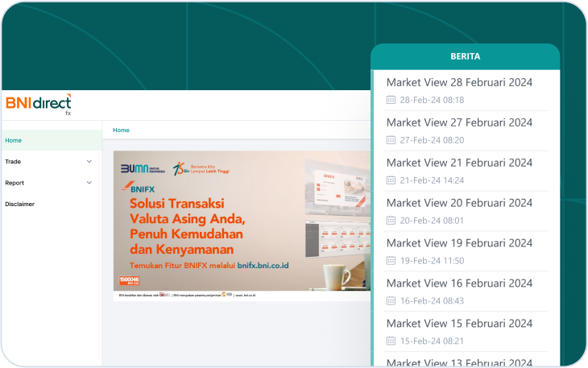588x368 pixels.
Task: Click calendar icon beside 27-Feb-24 08:20
Action: pyautogui.click(x=391, y=140)
